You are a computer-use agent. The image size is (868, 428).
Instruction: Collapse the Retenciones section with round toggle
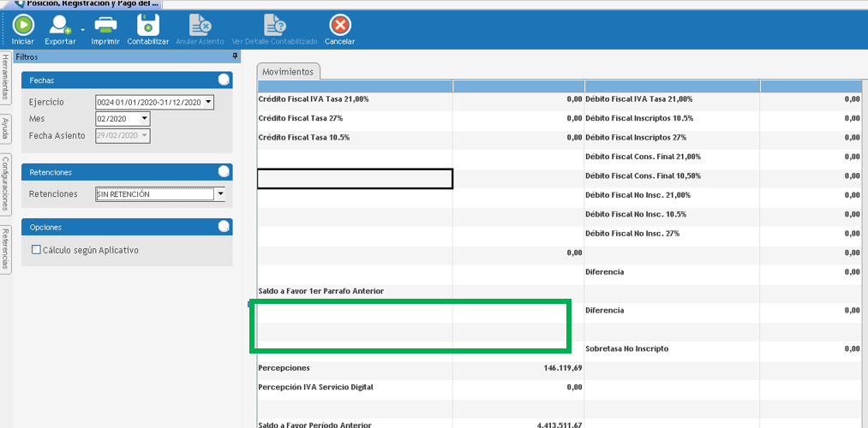tap(224, 172)
